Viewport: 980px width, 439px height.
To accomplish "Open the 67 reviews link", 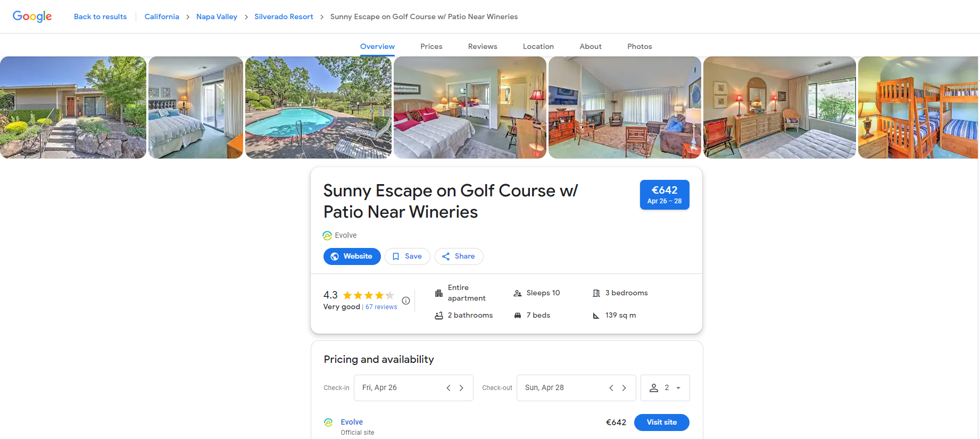I will tap(381, 307).
